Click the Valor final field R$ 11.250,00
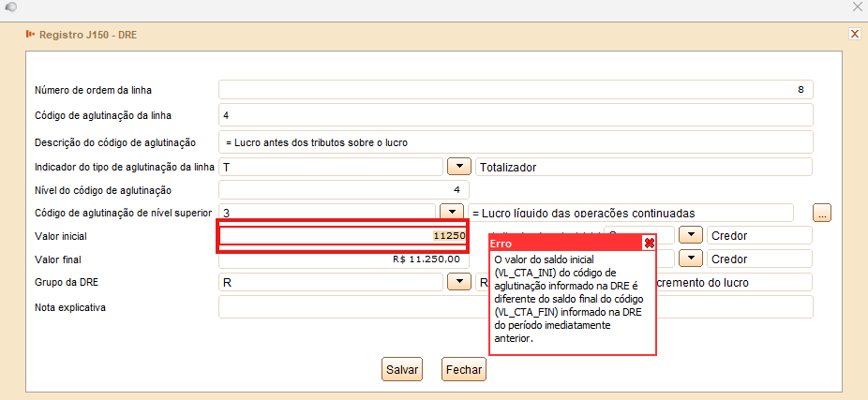Viewport: 868px width, 400px height. click(x=343, y=259)
